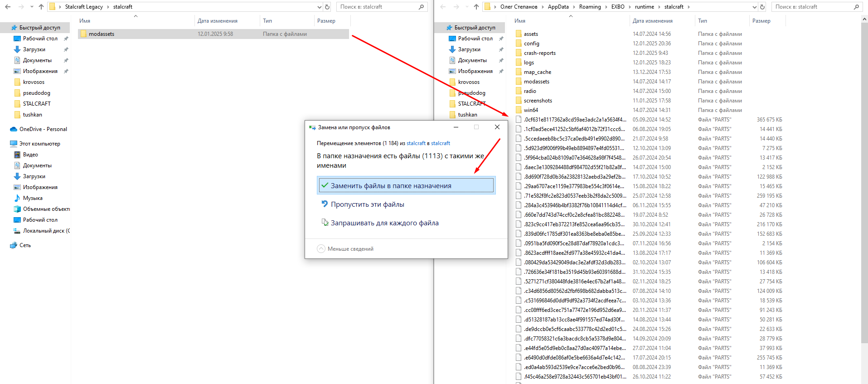Screen dimensions: 868x384
Task: Open destination 'stalcraft' link in dialog
Action: 441,143
